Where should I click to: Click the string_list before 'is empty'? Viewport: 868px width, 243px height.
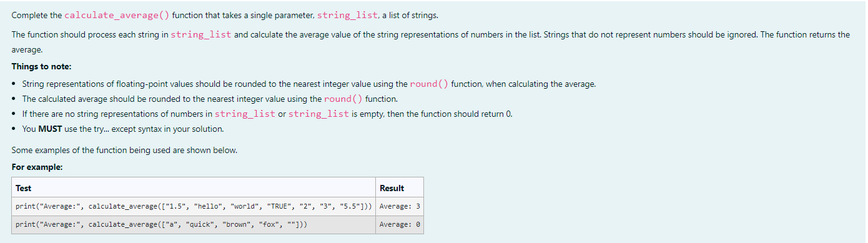318,114
